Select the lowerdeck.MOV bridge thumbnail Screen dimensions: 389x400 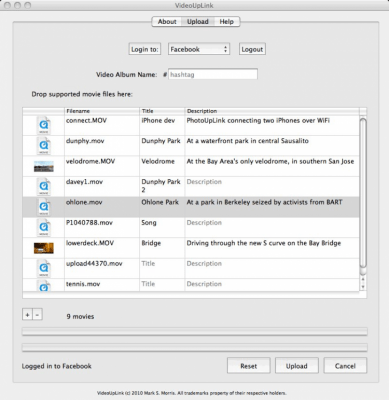[44, 248]
